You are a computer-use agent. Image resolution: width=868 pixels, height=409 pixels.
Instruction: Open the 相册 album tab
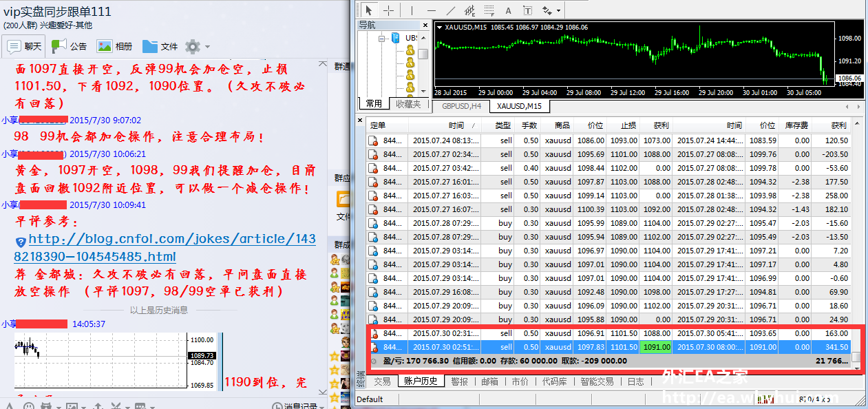pos(114,46)
